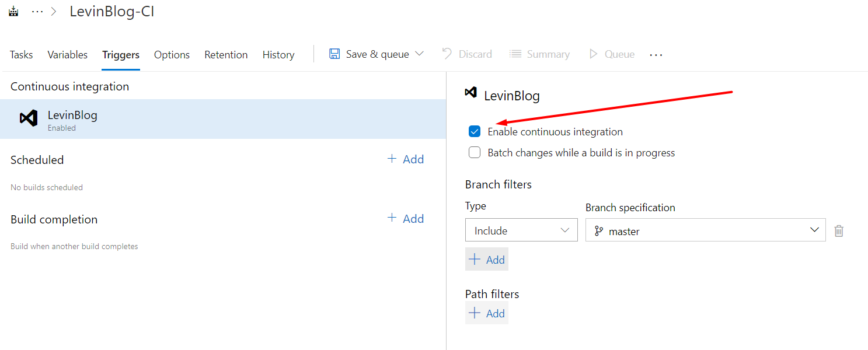Image resolution: width=868 pixels, height=350 pixels.
Task: Click the No builds scheduled text
Action: pos(47,187)
